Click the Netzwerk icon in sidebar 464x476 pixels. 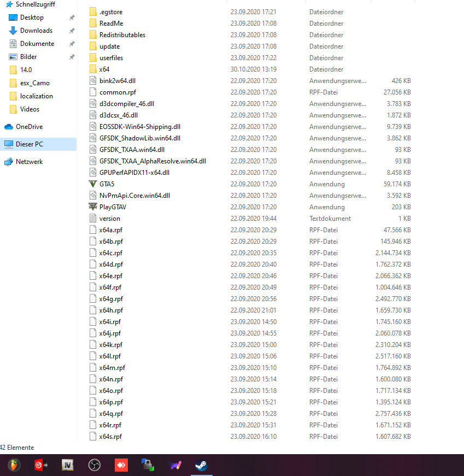[x=9, y=162]
